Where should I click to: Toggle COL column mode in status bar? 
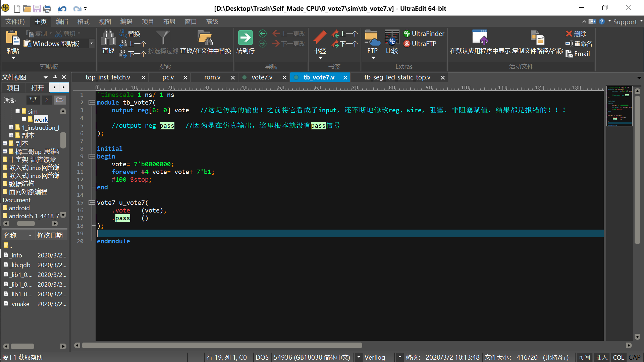618,357
